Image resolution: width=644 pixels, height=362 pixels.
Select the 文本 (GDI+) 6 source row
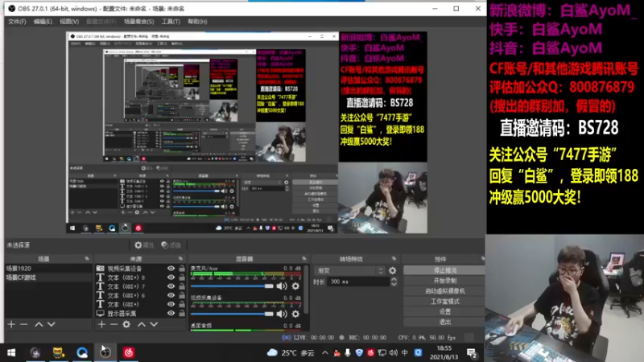click(x=140, y=295)
